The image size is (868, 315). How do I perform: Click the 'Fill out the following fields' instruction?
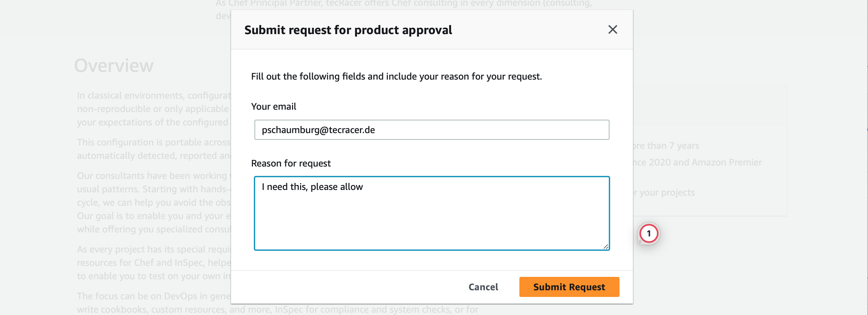(x=396, y=76)
